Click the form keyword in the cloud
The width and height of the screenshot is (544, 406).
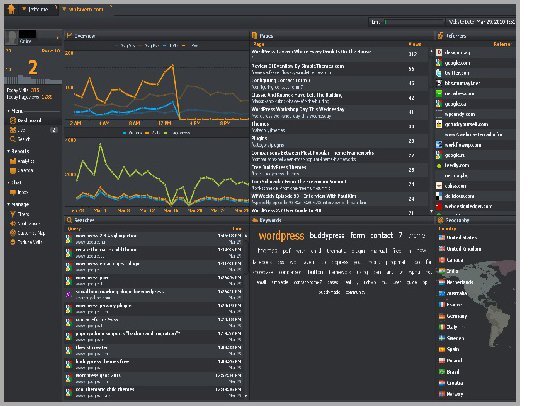[x=357, y=236]
